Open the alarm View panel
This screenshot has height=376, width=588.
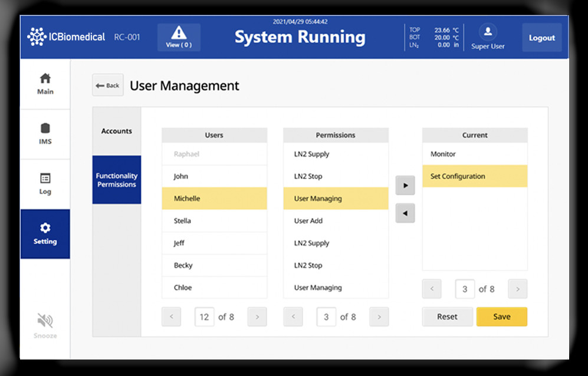tap(179, 37)
